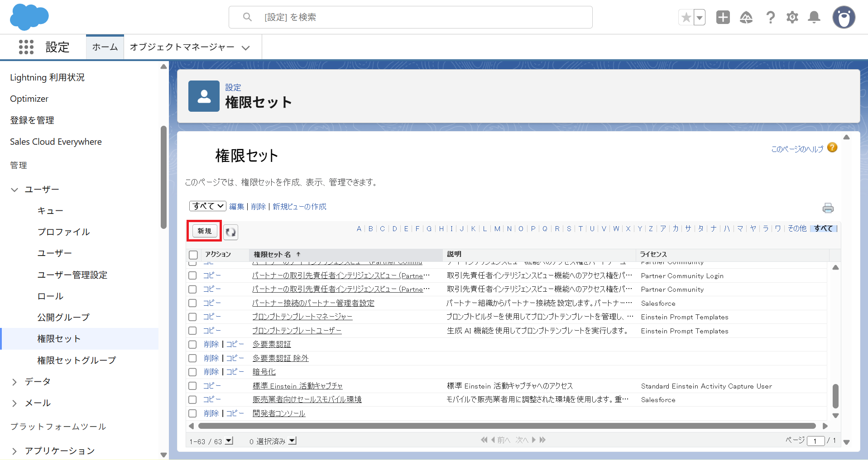Open the Trailhead guidance icon
This screenshot has height=460, width=868.
[746, 18]
